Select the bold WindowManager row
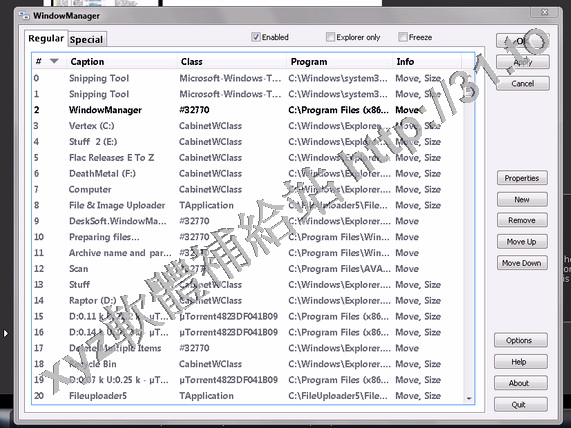 tap(248, 110)
